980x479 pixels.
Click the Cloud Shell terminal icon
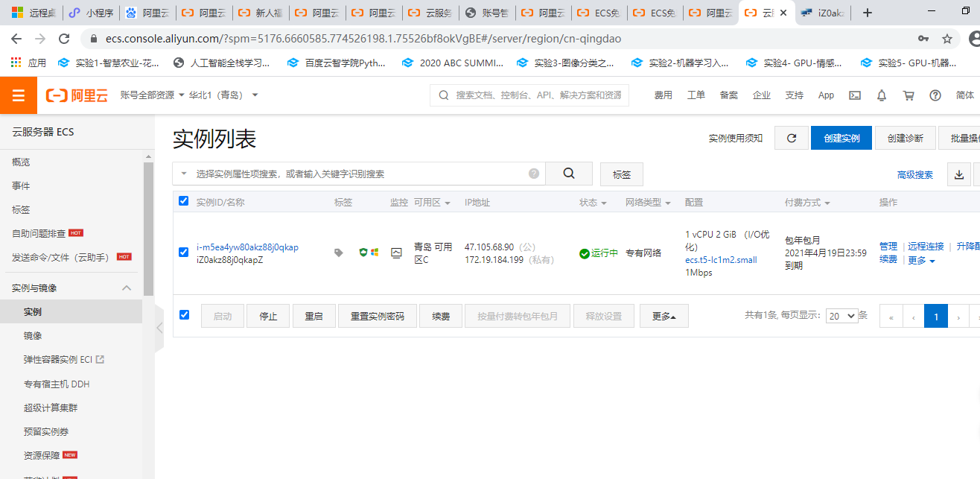coord(855,95)
